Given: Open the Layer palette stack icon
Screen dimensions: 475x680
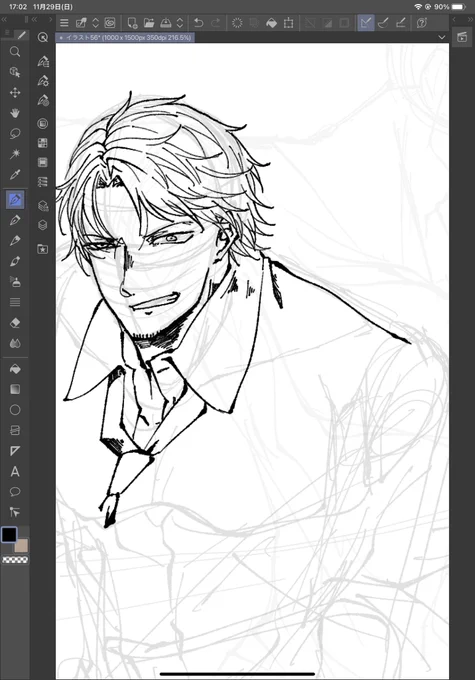Looking at the screenshot, I should pos(43,225).
